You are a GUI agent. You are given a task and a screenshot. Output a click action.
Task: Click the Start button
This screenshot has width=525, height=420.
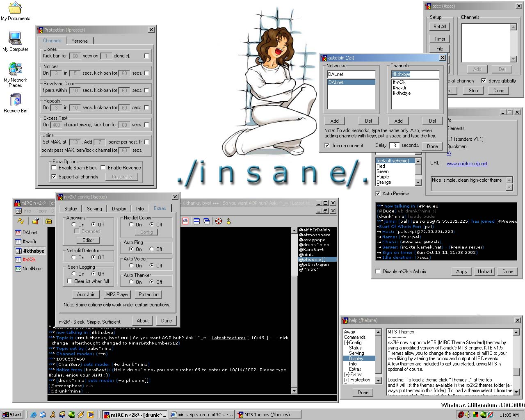(x=12, y=415)
